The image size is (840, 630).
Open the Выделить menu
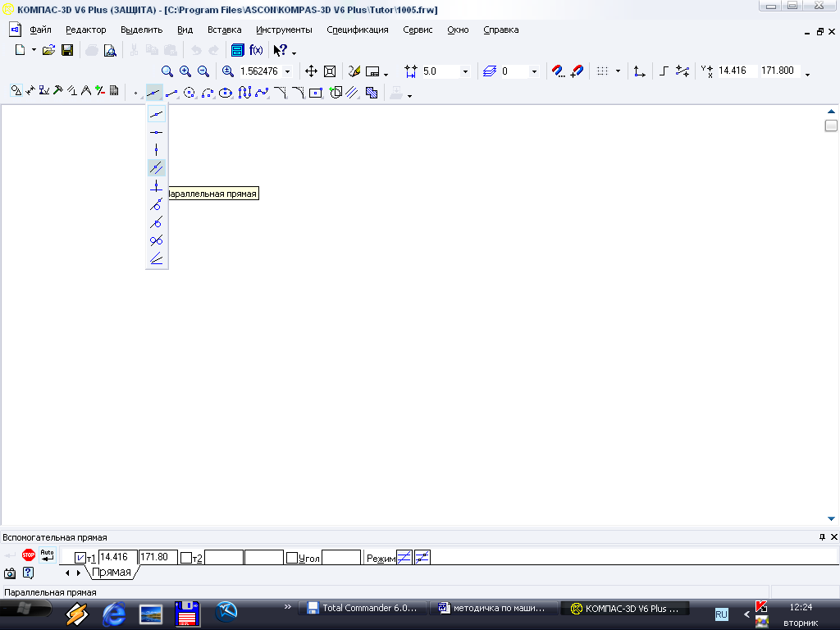[141, 30]
